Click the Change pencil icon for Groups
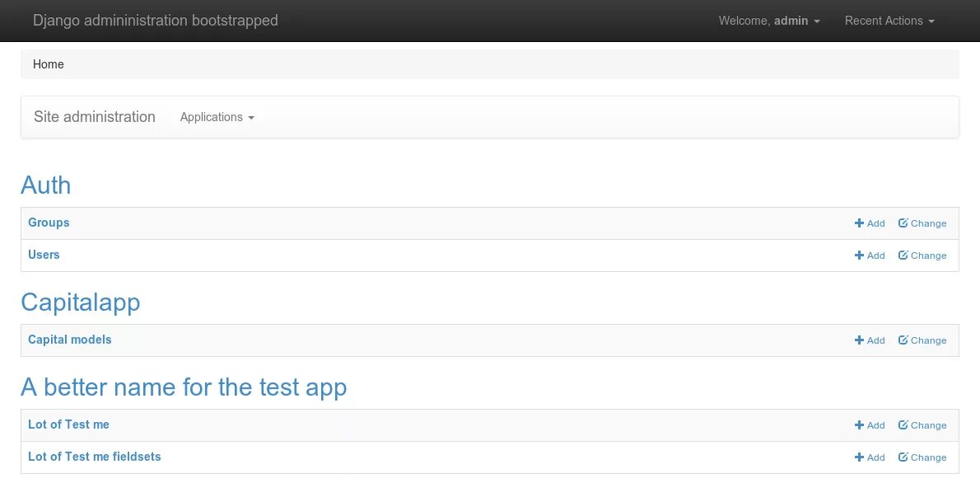 point(903,223)
